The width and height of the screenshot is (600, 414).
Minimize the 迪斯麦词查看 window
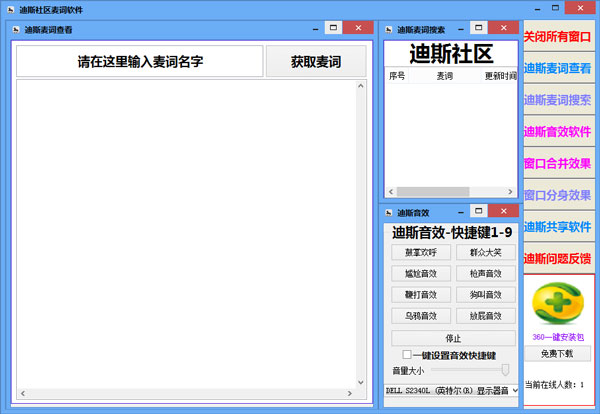point(315,29)
